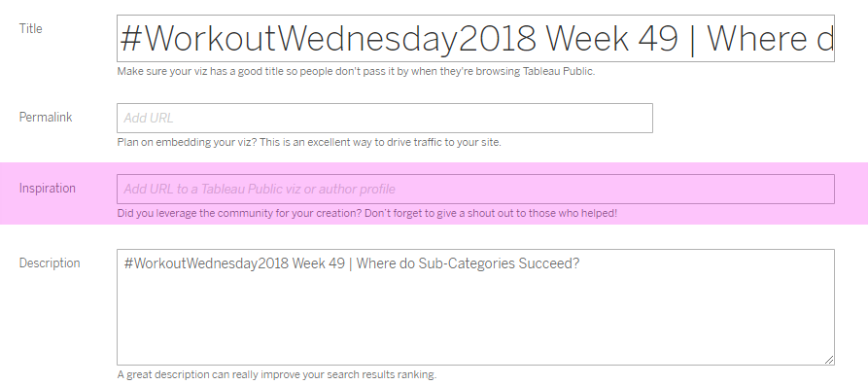Image resolution: width=868 pixels, height=385 pixels.
Task: Click the Description field label
Action: 50,263
